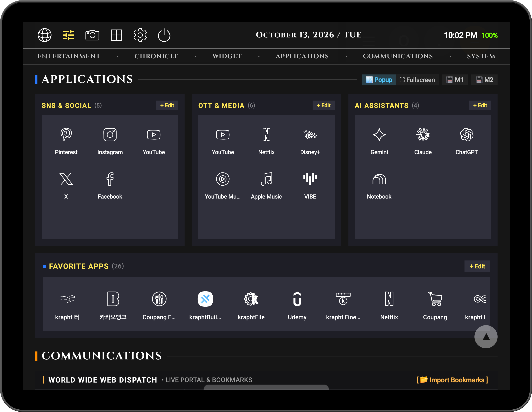Open the settings gear icon
Image resolution: width=532 pixels, height=412 pixels.
click(140, 35)
